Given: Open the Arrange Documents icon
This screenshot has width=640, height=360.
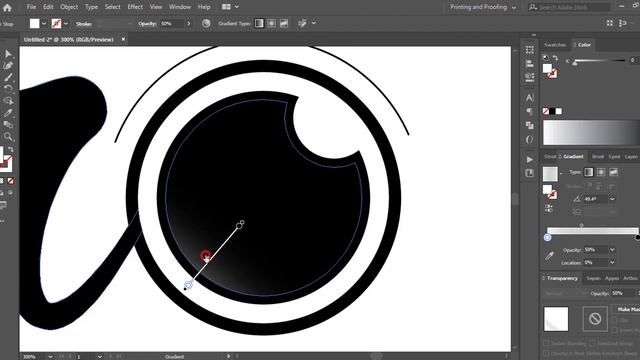Looking at the screenshot, I should [x=226, y=7].
